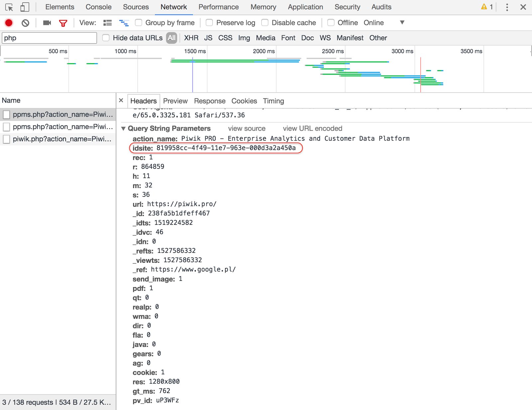Screen dimensions: 532x410
Task: Filter requests by Img
Action: [x=244, y=38]
